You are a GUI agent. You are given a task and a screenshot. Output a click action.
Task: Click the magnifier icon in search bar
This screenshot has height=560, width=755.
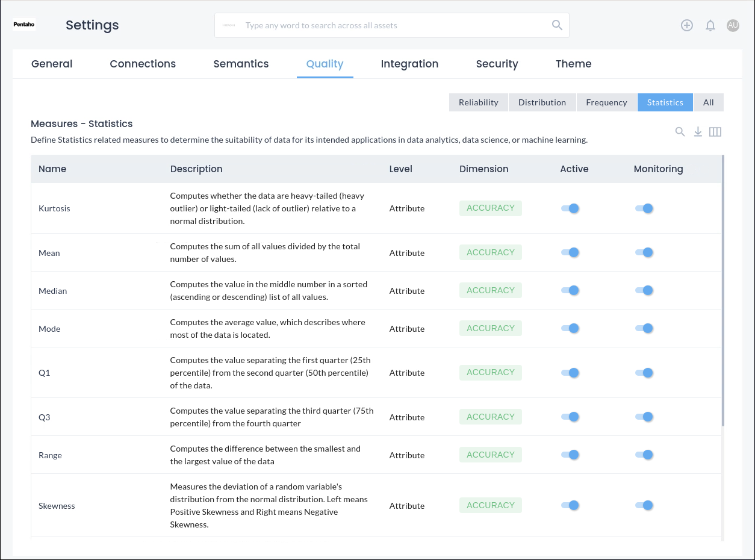pyautogui.click(x=557, y=25)
